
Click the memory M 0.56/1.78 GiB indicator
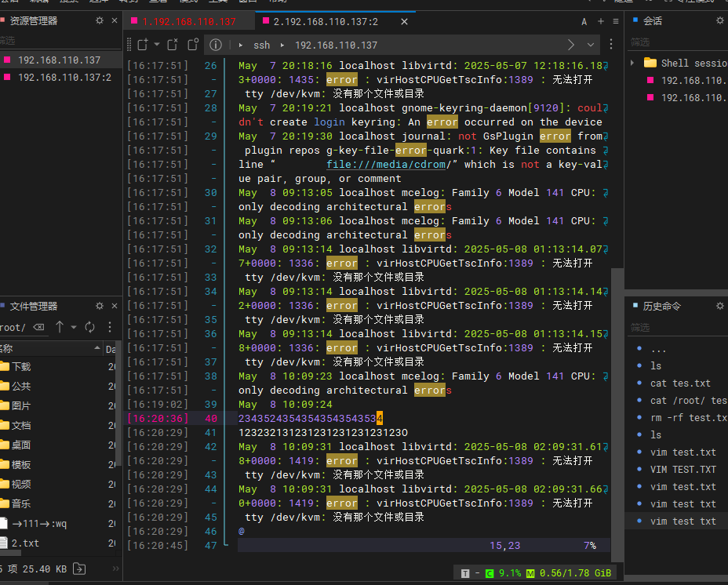[x=569, y=573]
